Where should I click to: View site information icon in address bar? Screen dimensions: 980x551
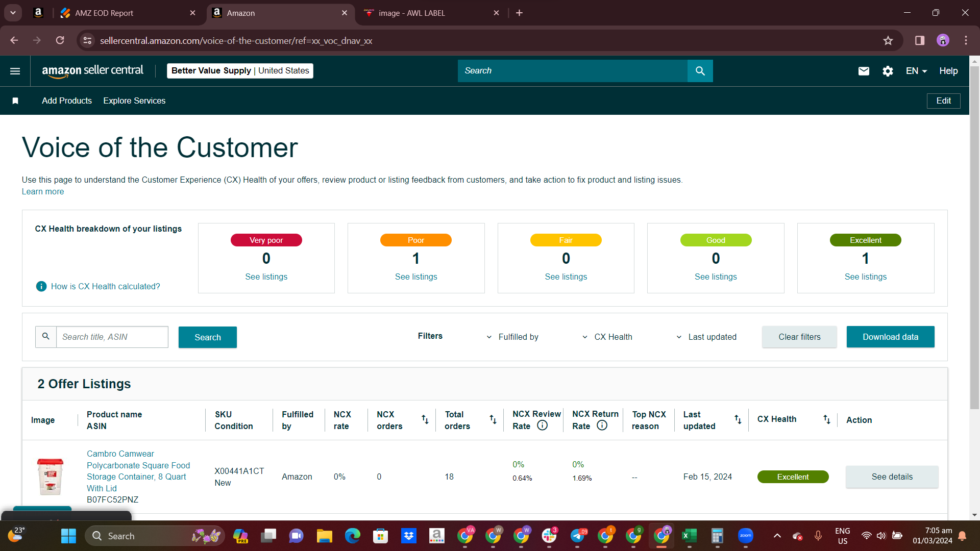tap(88, 40)
